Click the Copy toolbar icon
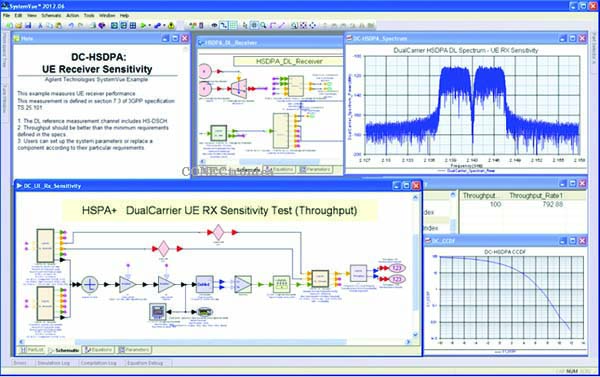 click(49, 26)
